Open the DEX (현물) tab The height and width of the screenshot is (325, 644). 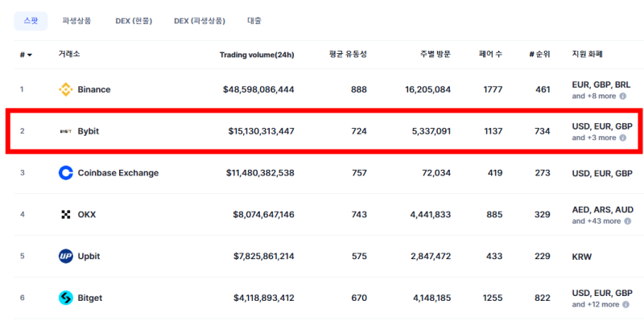pyautogui.click(x=134, y=21)
